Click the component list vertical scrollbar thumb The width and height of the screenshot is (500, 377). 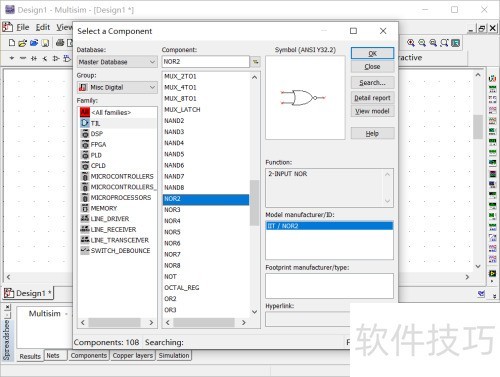point(255,203)
